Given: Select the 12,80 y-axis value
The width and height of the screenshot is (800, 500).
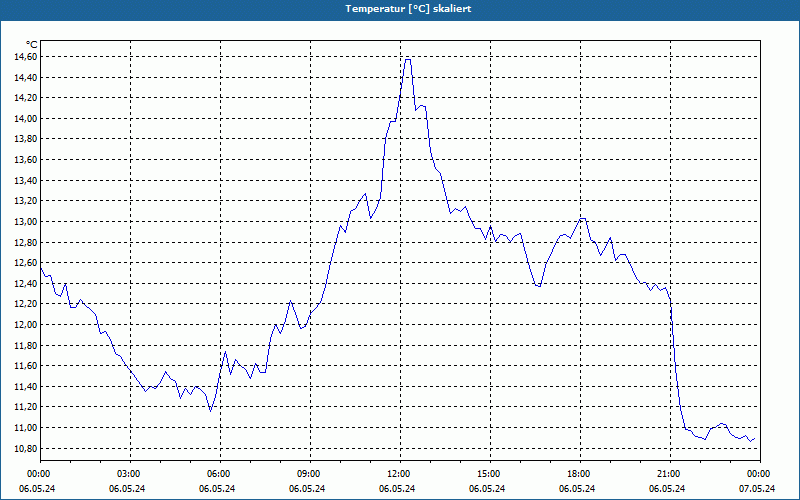Looking at the screenshot, I should pyautogui.click(x=26, y=242).
